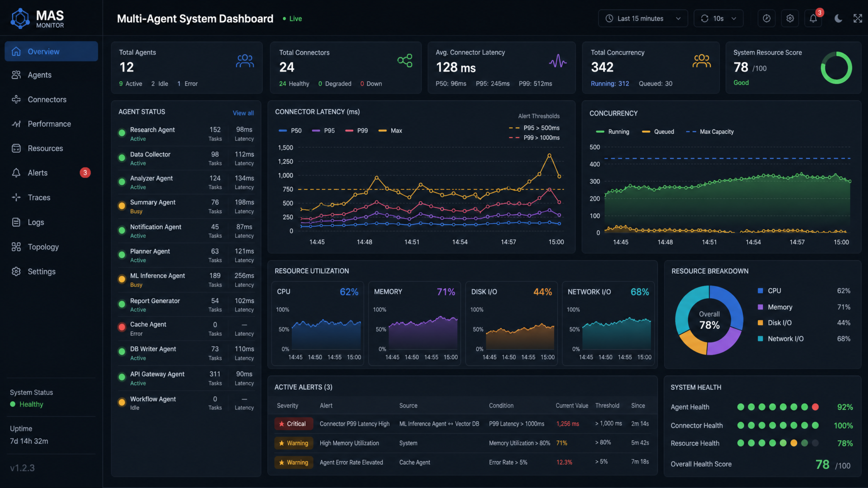Viewport: 868px width, 488px height.
Task: Go to Performance menu item
Action: (x=51, y=124)
